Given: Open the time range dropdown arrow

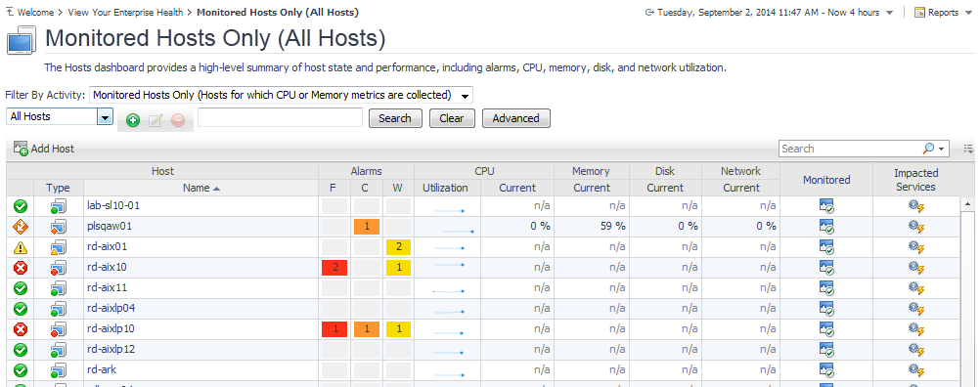Looking at the screenshot, I should pos(889,13).
